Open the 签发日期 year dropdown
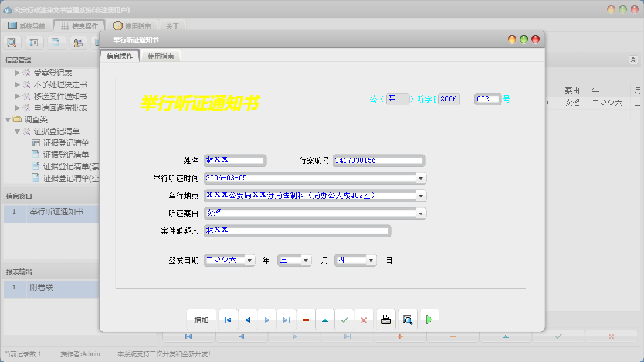The height and width of the screenshot is (362, 644). point(249,259)
